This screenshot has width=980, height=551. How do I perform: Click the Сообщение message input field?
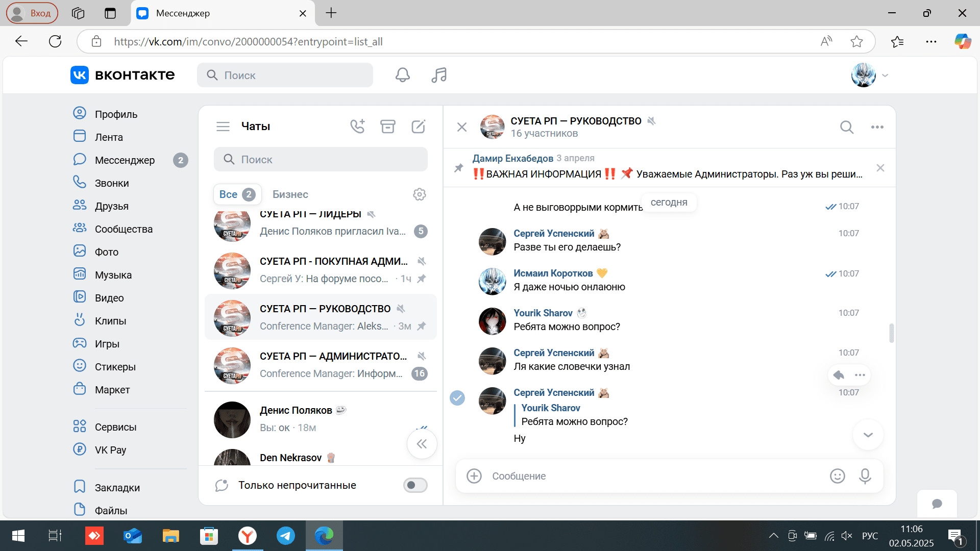656,476
